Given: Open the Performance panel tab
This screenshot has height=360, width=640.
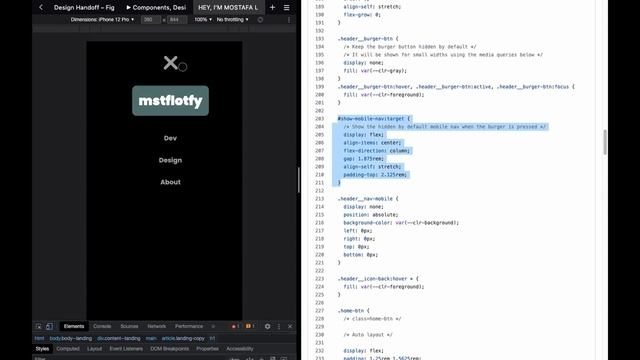Looking at the screenshot, I should pyautogui.click(x=189, y=327).
